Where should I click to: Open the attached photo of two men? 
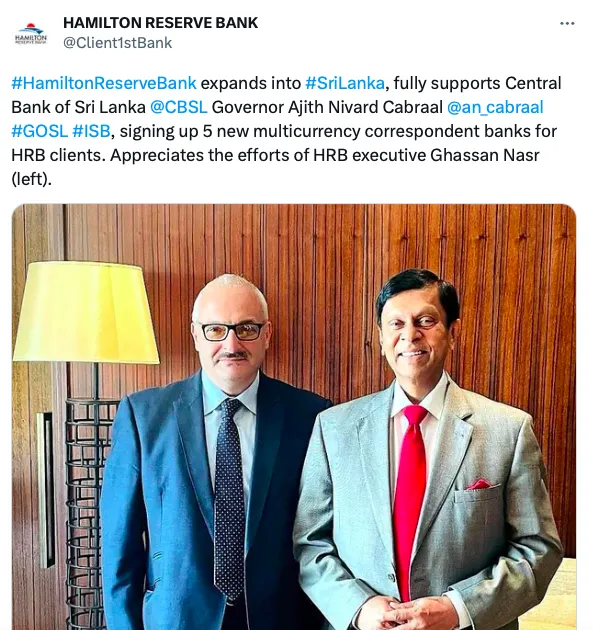pos(294,417)
